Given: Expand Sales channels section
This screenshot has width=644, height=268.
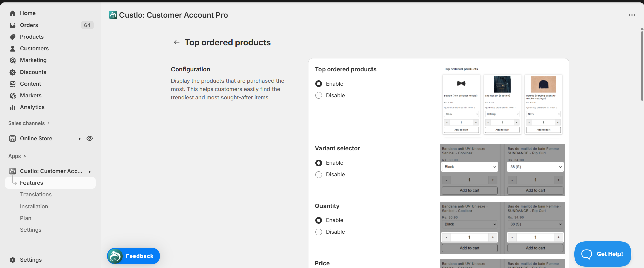Looking at the screenshot, I should 29,123.
